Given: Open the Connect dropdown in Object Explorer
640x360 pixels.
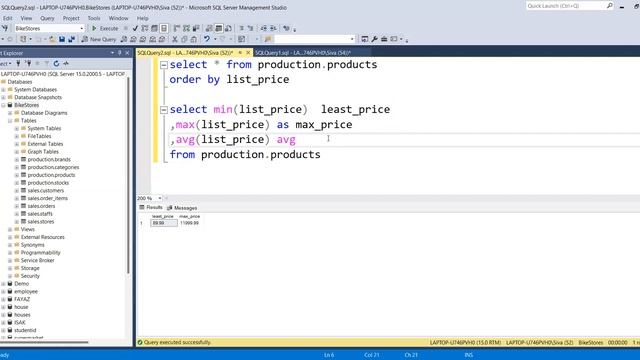Looking at the screenshot, I should [x=6, y=63].
